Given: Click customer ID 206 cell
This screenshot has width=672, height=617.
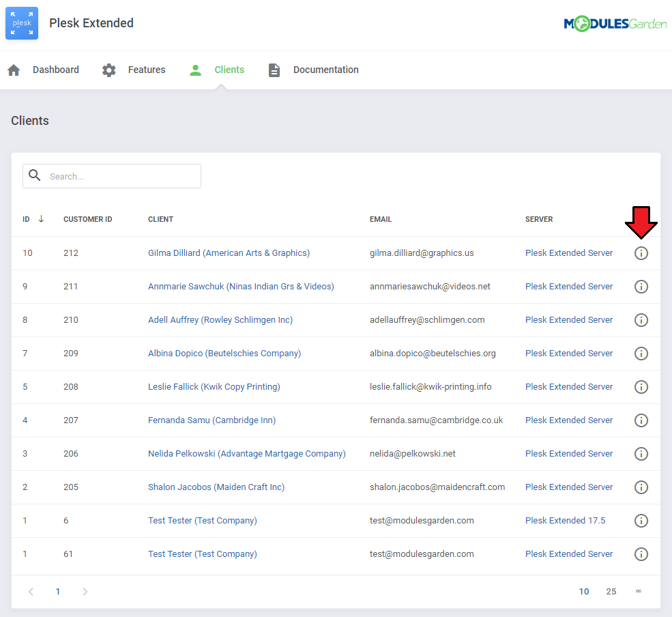Looking at the screenshot, I should tap(71, 454).
